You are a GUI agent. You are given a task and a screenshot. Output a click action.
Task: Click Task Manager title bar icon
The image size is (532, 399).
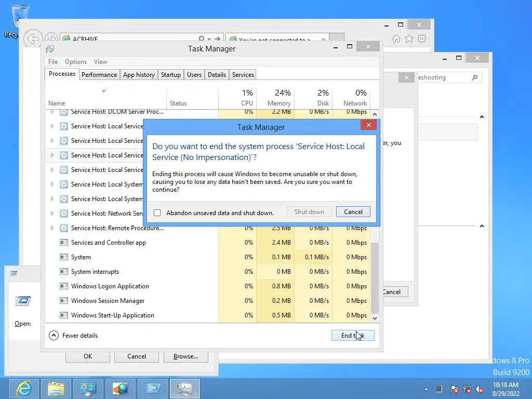pyautogui.click(x=50, y=49)
